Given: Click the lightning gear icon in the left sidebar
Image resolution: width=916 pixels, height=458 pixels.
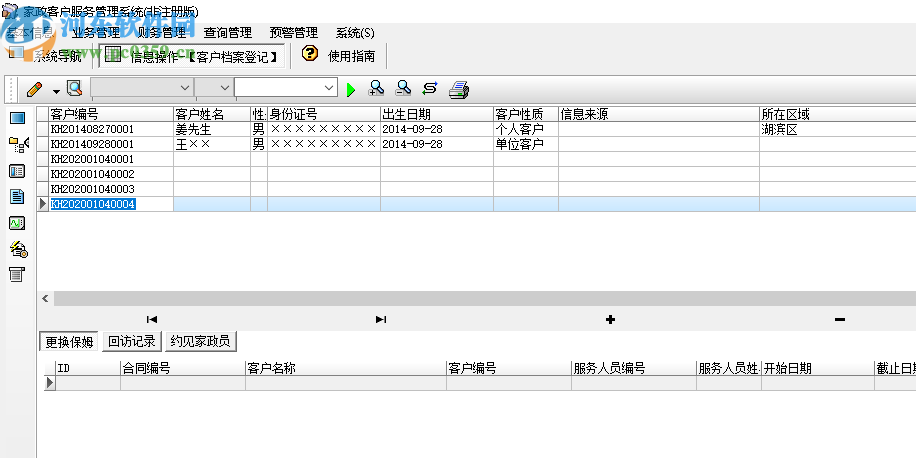Looking at the screenshot, I should [19, 249].
